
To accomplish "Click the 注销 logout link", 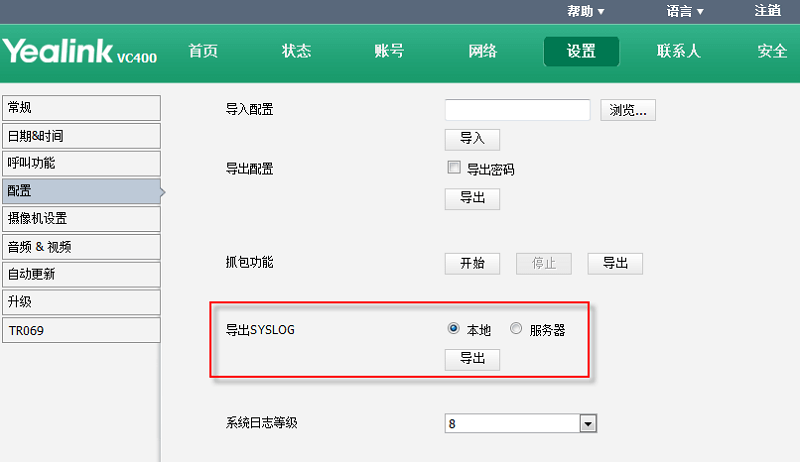I will (767, 11).
